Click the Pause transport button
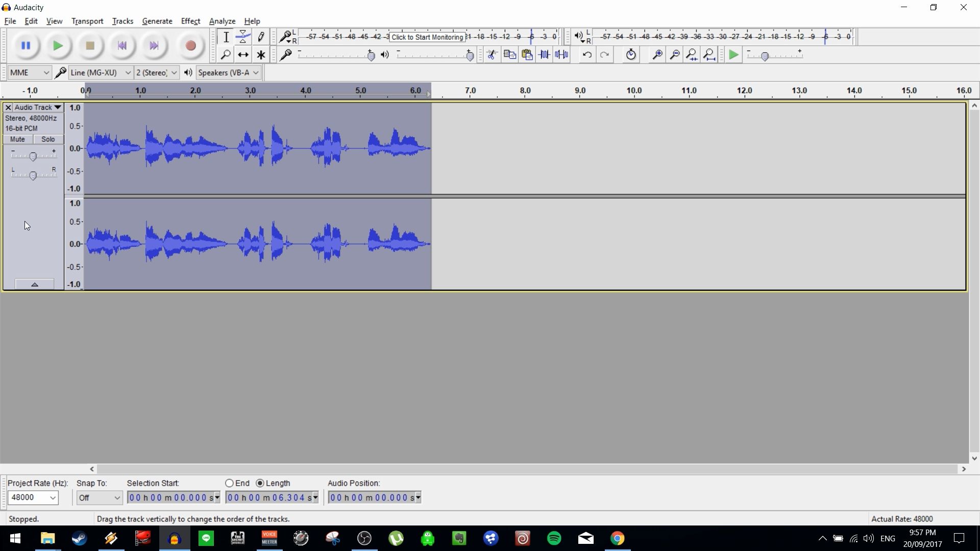Screen dimensions: 980x551 [26, 46]
